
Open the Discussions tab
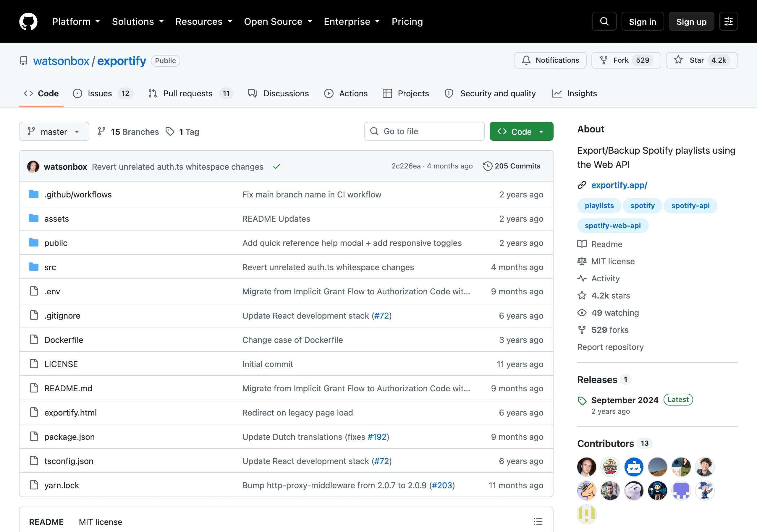coord(278,93)
